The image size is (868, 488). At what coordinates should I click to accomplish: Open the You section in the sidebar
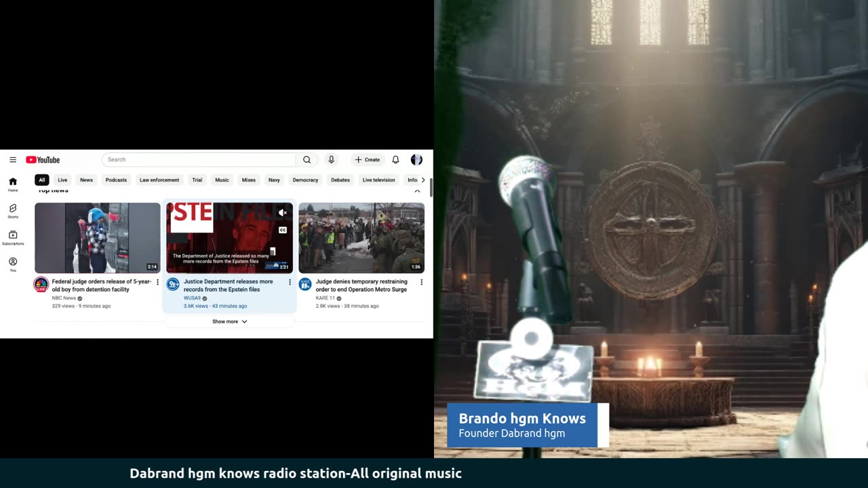[13, 264]
